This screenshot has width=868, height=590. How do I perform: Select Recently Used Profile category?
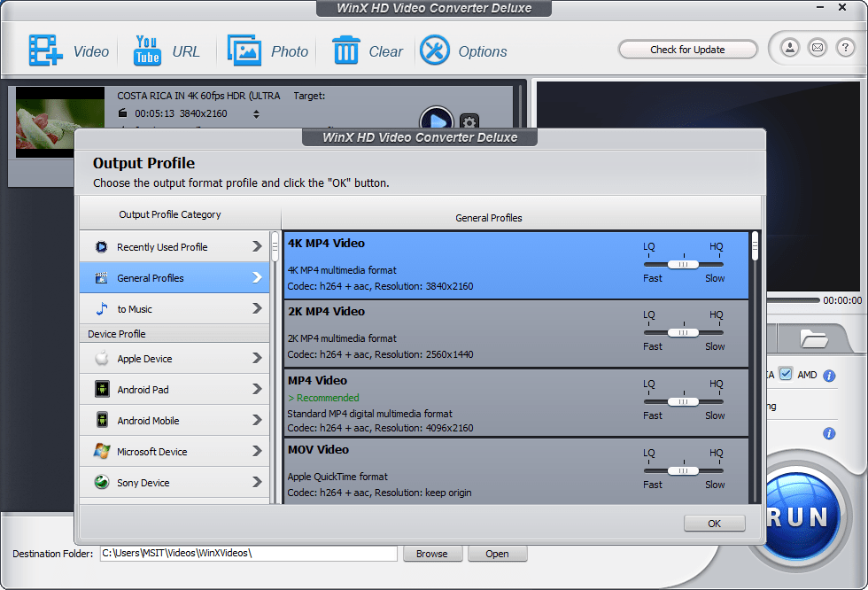pyautogui.click(x=174, y=247)
